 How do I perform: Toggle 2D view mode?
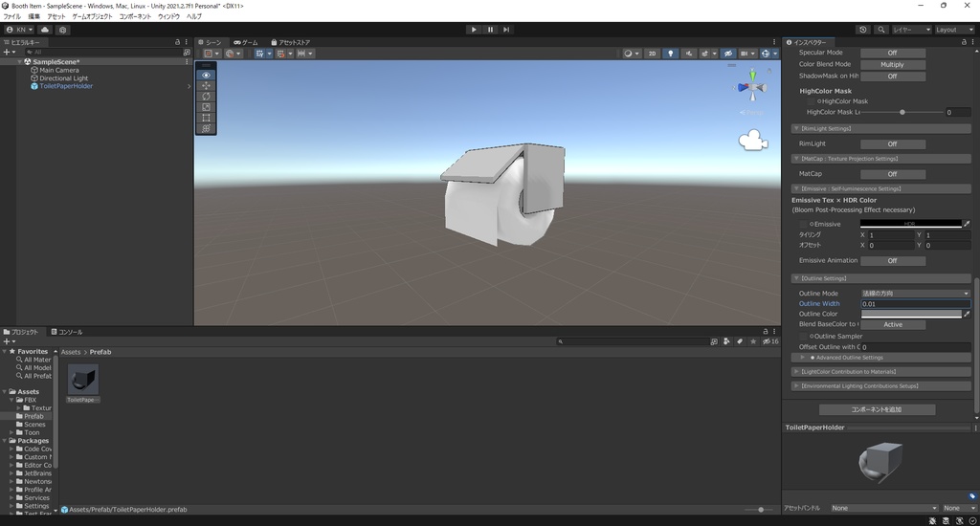(x=652, y=54)
